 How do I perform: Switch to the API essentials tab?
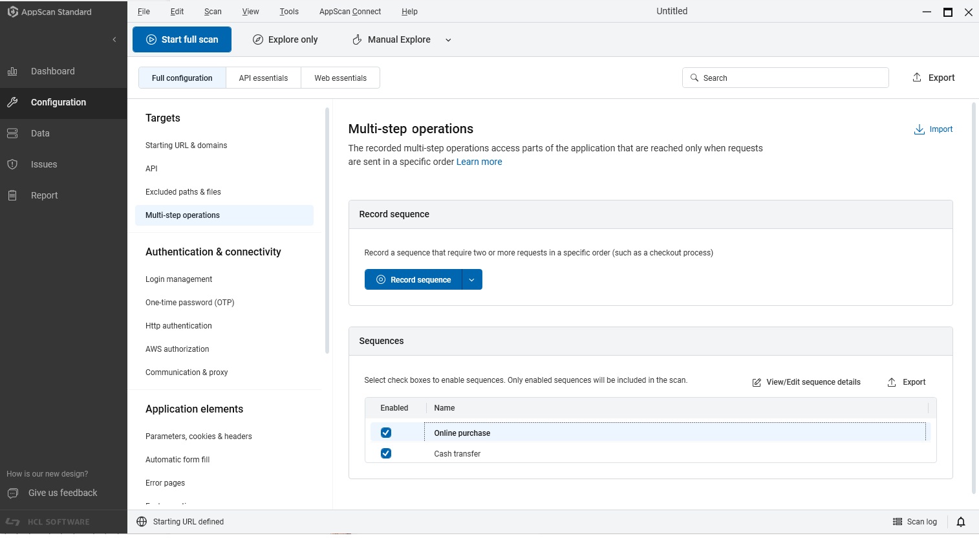click(x=263, y=78)
